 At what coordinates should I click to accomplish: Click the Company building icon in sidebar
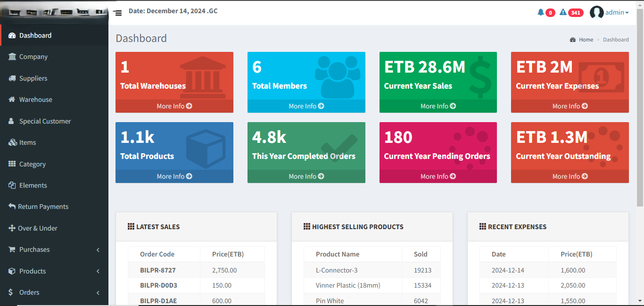[12, 57]
